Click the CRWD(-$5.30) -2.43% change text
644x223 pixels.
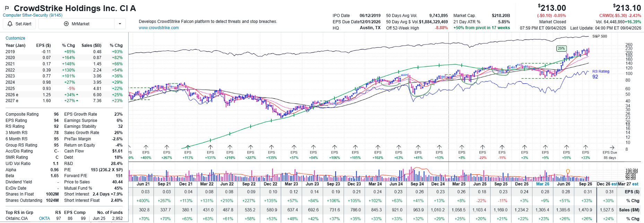(x=620, y=16)
